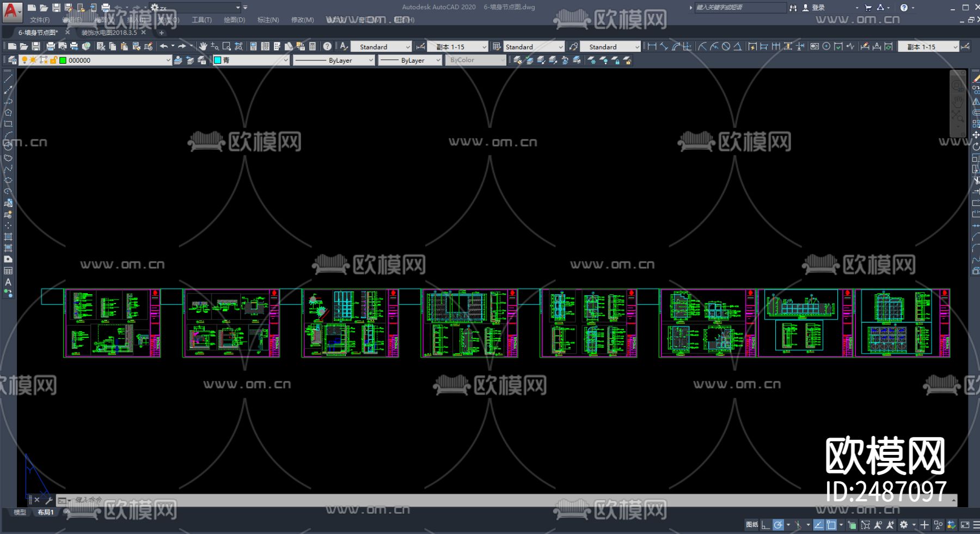Open the 修改(M) menu
The image size is (980, 534).
coord(302,20)
